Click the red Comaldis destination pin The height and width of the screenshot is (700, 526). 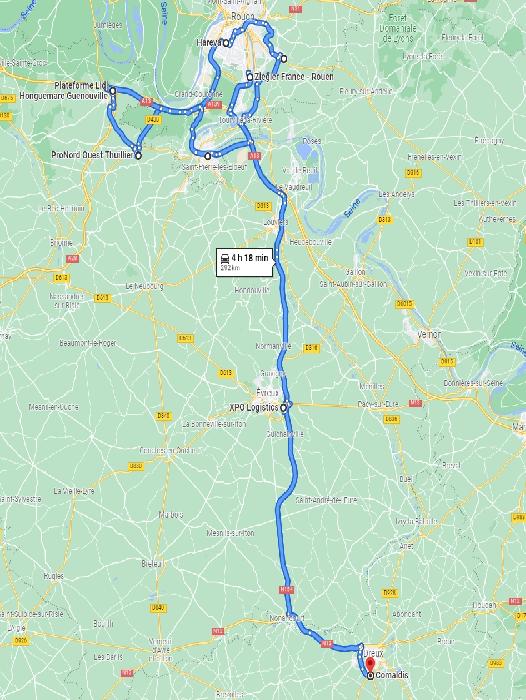(x=370, y=665)
